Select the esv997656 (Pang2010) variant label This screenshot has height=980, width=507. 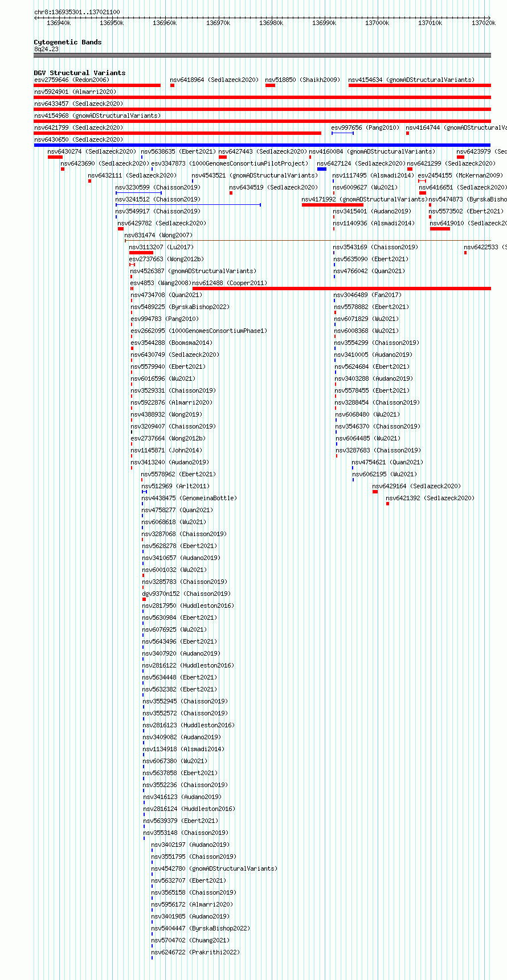click(366, 128)
